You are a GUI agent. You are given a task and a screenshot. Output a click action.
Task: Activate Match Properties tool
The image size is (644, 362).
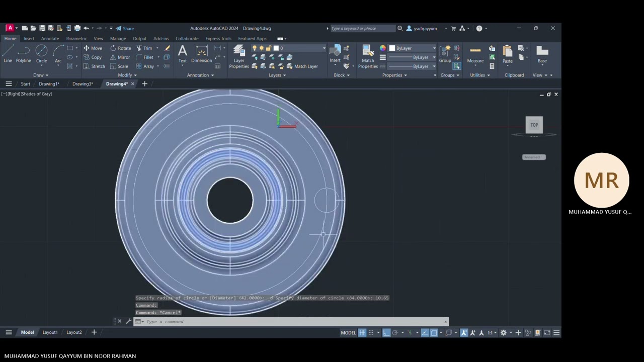[368, 56]
